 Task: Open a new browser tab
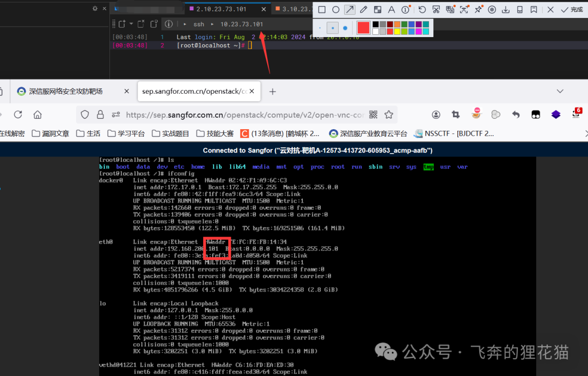click(x=273, y=92)
